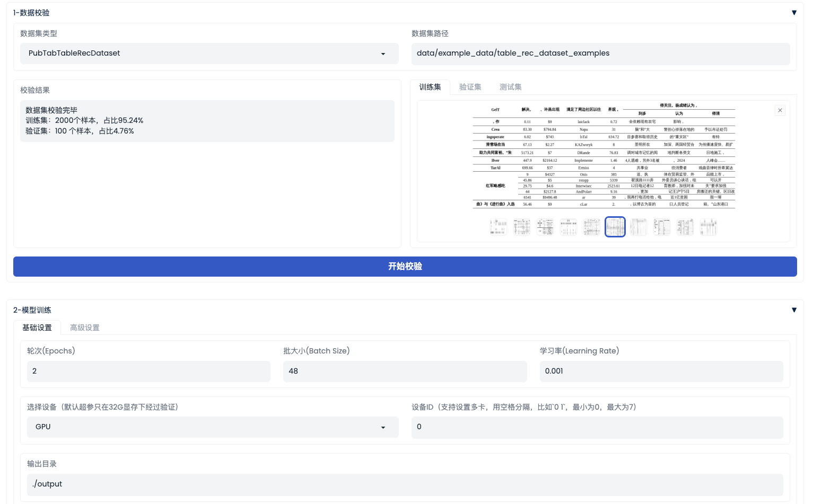The image size is (813, 504).
Task: Click the Batch Size input field
Action: [x=405, y=371]
